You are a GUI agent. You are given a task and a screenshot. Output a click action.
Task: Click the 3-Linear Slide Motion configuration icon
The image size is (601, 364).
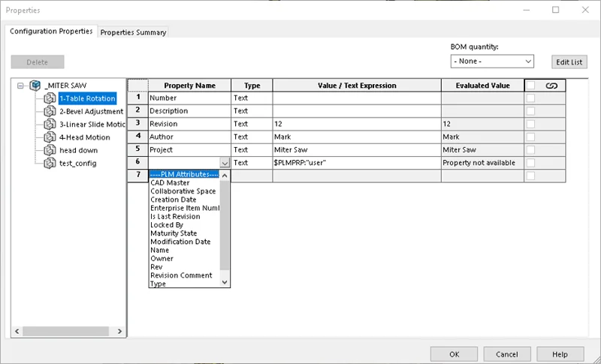pyautogui.click(x=50, y=125)
